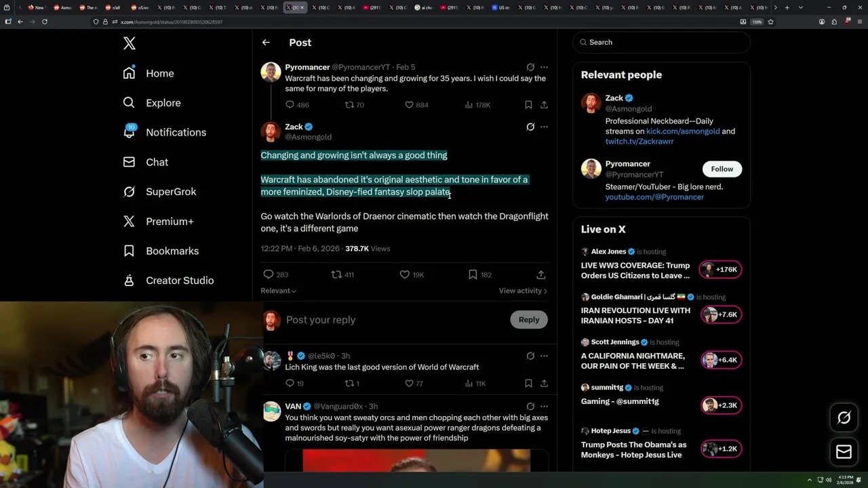
Task: Open more options on Zack's post
Action: pyautogui.click(x=544, y=127)
